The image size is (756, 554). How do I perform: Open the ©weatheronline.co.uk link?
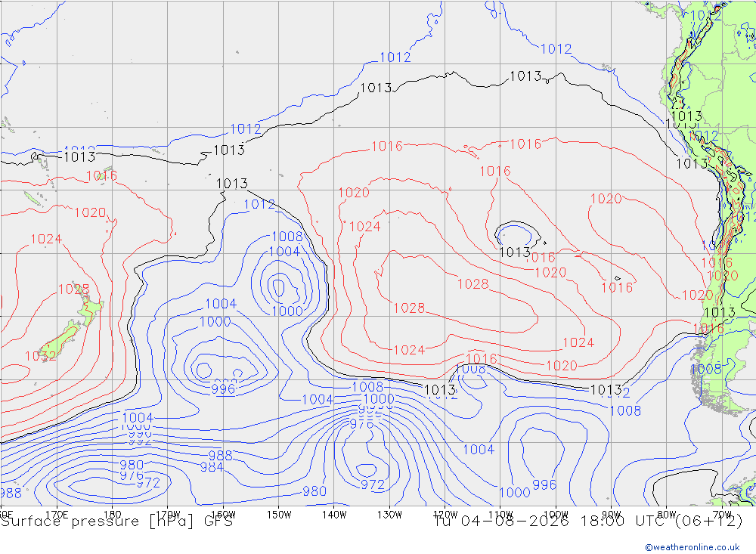(692, 547)
